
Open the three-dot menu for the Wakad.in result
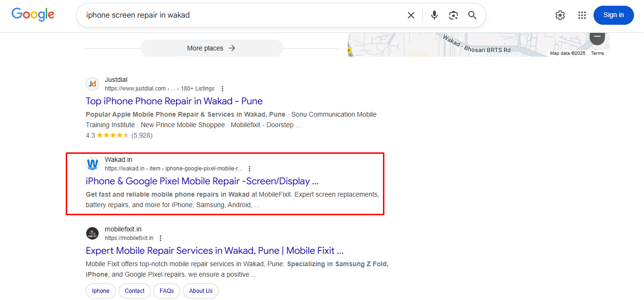click(249, 168)
